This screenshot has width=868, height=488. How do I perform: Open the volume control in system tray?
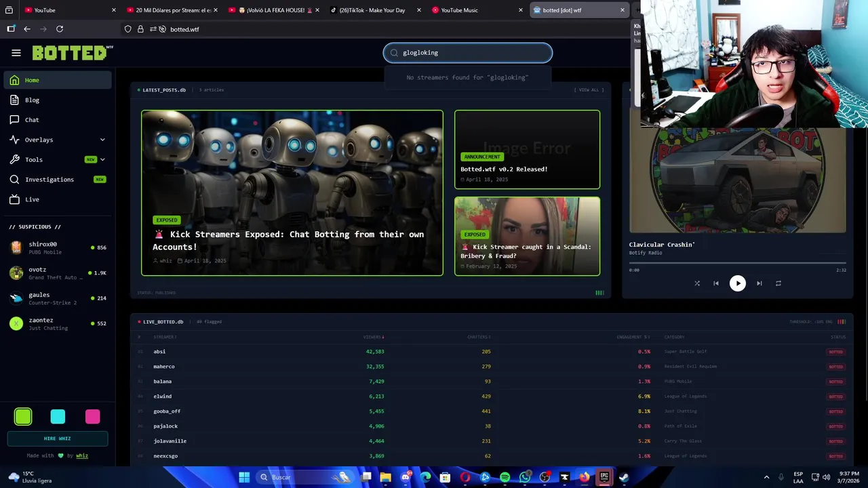coord(826,477)
